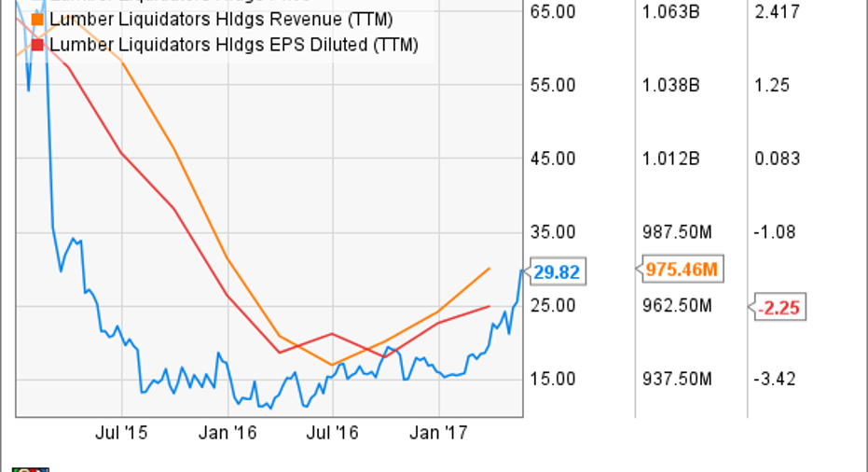
Task: Click the orange 975.46M revenue value tag
Action: click(683, 271)
